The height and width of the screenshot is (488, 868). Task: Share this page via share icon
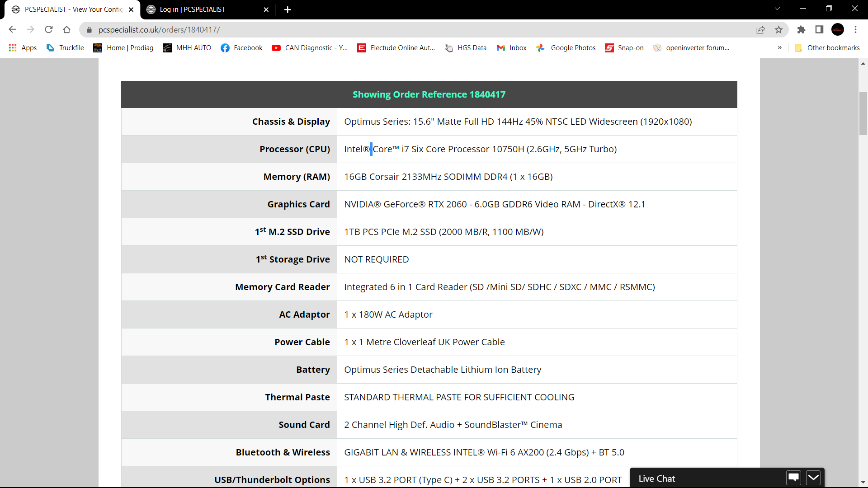click(x=760, y=30)
